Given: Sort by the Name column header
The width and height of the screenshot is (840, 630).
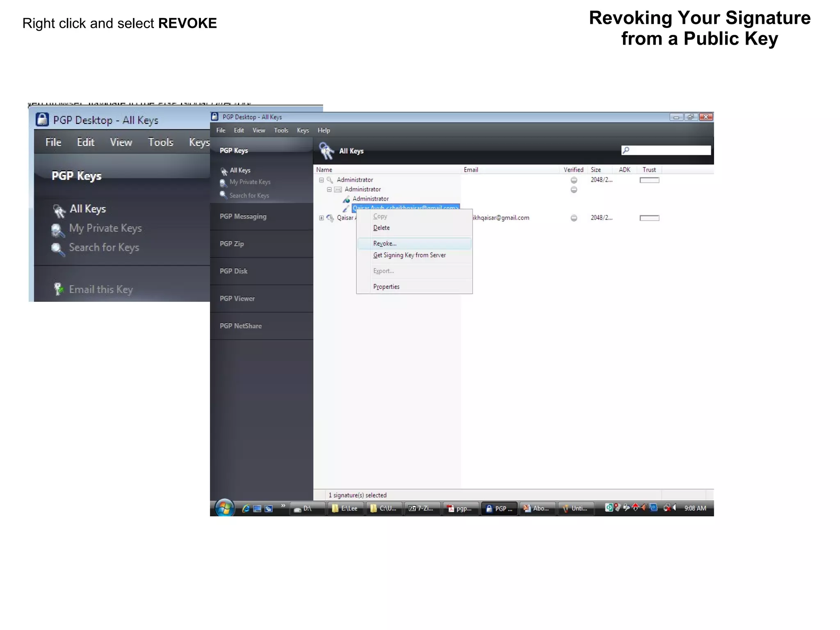Looking at the screenshot, I should (387, 170).
